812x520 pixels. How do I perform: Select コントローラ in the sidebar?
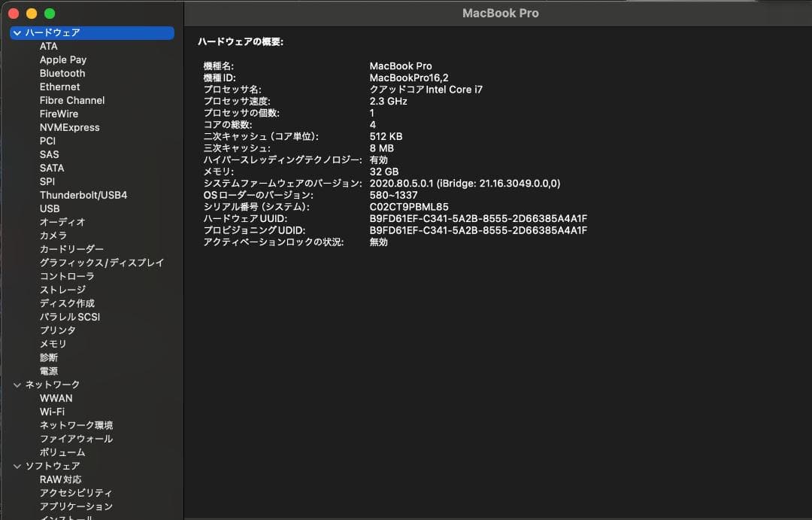(x=67, y=276)
